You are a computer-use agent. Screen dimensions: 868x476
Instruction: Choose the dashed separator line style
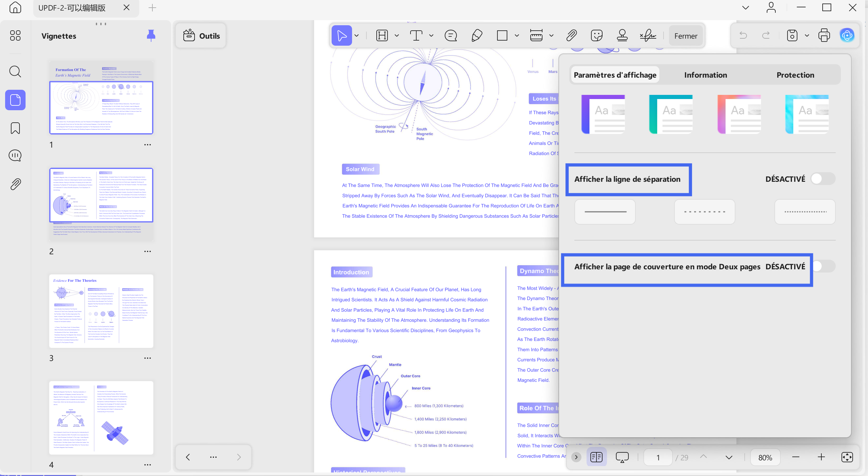click(704, 211)
